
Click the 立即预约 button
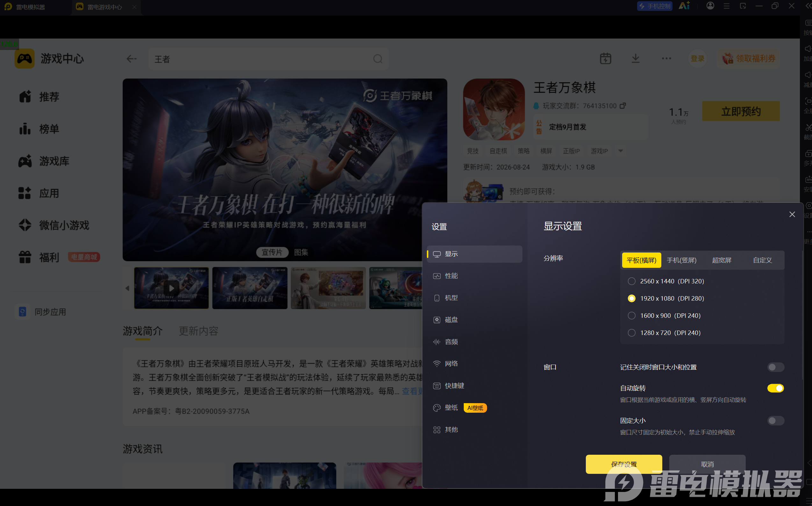[x=741, y=111]
